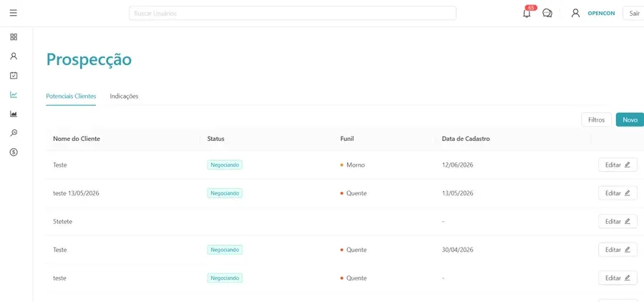Edit the Teste row dated 12/06/2026
The width and height of the screenshot is (644, 302).
point(618,165)
